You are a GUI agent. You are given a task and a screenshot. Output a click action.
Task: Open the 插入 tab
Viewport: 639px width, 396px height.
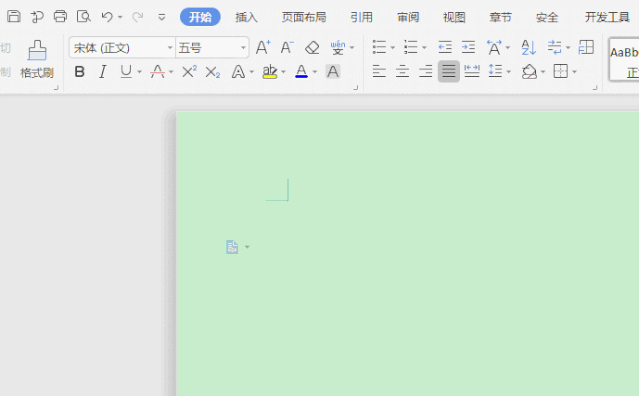(246, 17)
